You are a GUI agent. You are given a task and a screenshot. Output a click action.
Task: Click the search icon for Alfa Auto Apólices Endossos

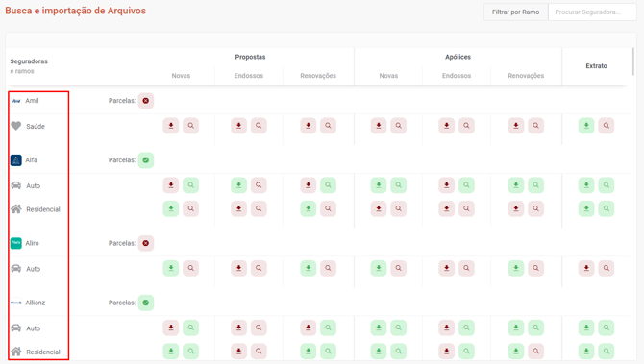466,185
